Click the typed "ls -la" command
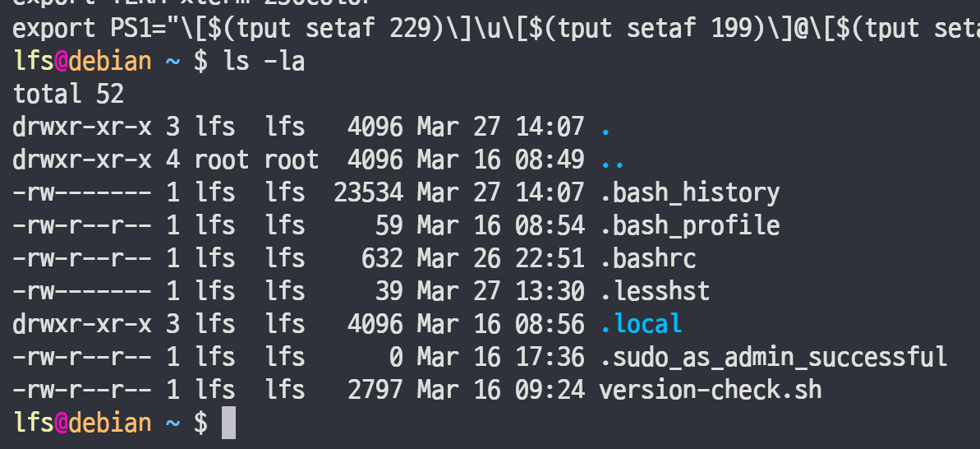980x449 pixels. point(264,62)
